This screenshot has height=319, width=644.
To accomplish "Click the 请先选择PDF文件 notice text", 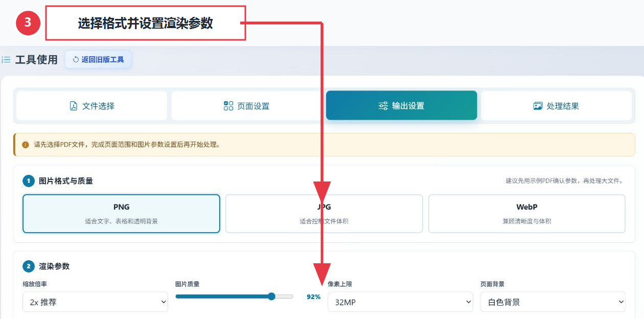I will point(127,145).
